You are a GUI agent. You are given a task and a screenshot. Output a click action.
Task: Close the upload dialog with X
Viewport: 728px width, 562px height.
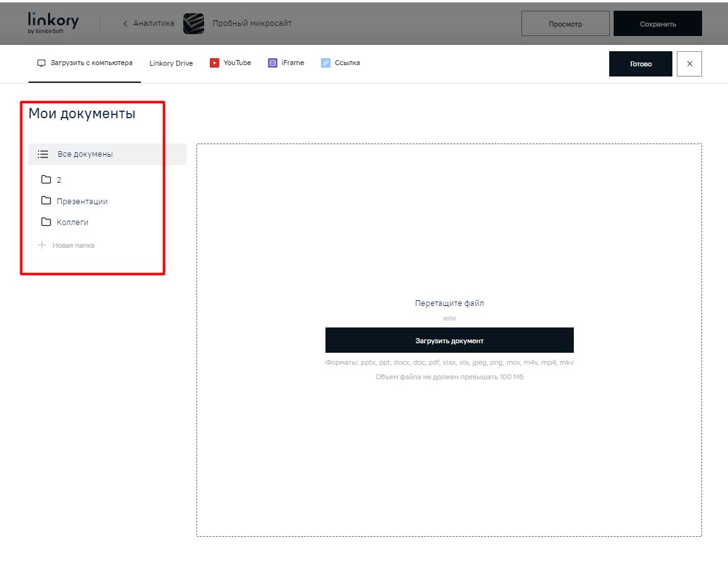tap(689, 64)
